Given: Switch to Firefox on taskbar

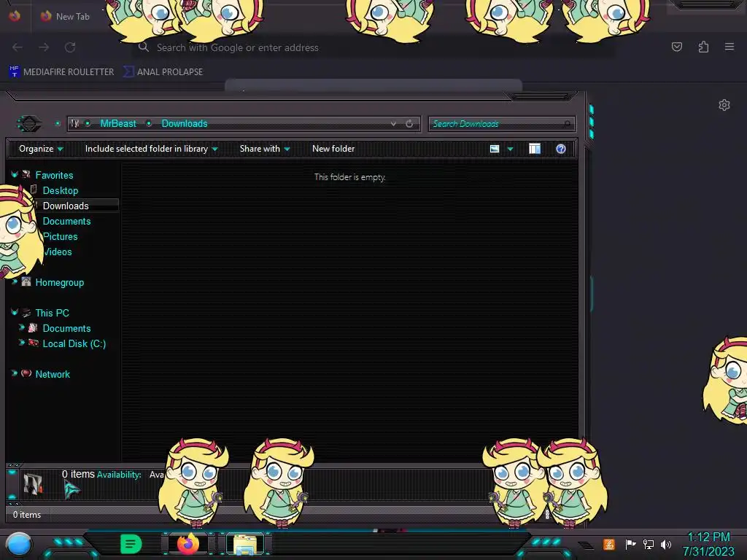Looking at the screenshot, I should (x=188, y=544).
